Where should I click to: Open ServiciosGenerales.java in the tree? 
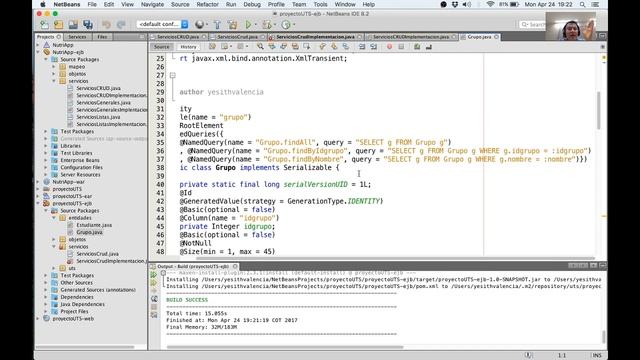tap(103, 103)
